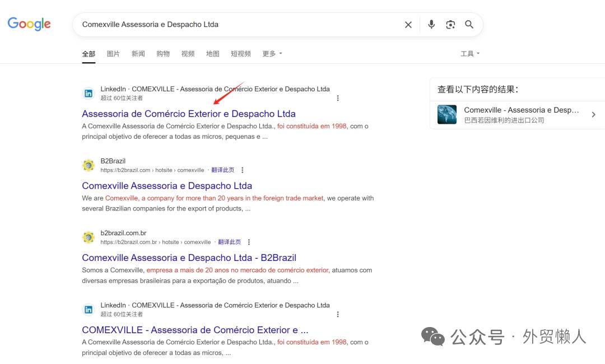Open the 工具 tools dropdown

click(x=470, y=54)
